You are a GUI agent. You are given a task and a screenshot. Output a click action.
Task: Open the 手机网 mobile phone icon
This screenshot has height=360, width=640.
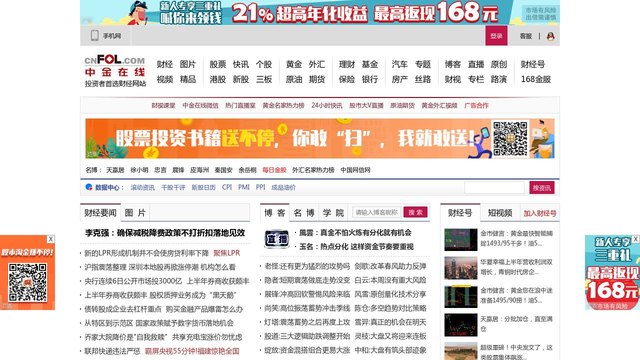95,36
